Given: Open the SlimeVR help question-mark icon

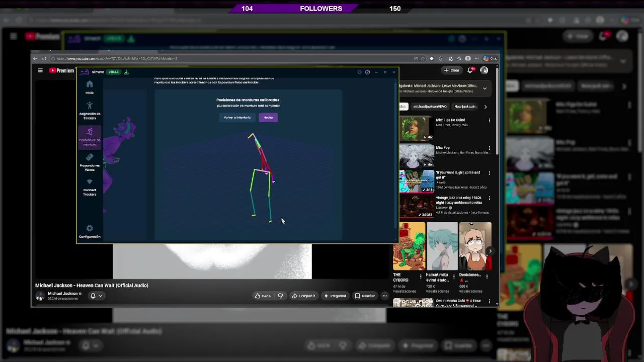Looking at the screenshot, I should 367,72.
